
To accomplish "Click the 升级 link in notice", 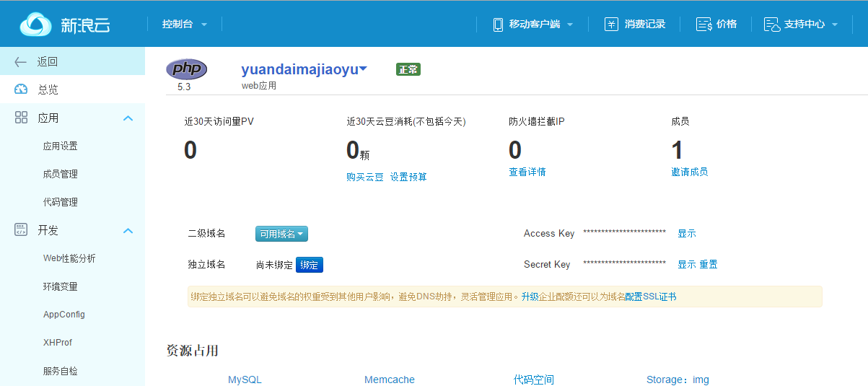I will tap(530, 297).
